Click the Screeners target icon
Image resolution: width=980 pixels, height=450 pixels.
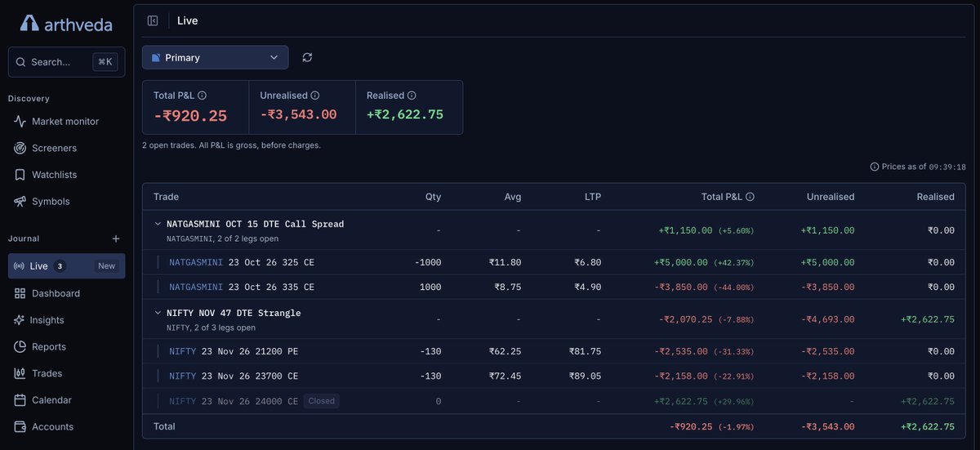coord(20,148)
